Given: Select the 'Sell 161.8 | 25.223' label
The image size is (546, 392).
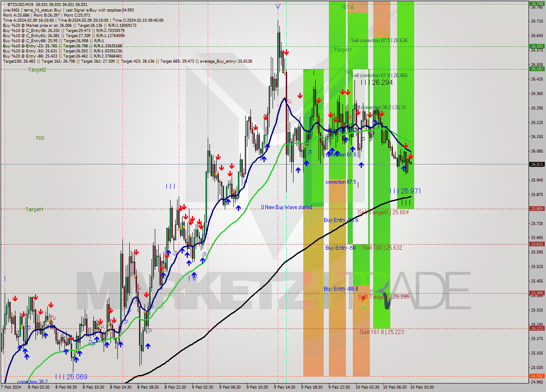Looking at the screenshot, I should click(381, 332).
